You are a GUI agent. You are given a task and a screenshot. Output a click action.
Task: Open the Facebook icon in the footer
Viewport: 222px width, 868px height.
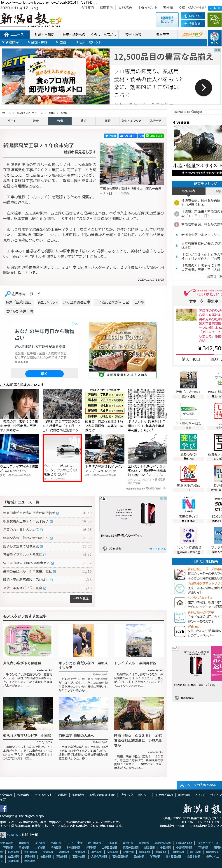point(4,809)
